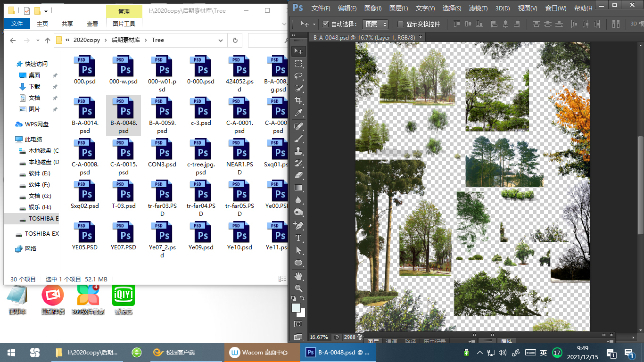The image size is (644, 362).
Task: Select 娱乐 (H:) drive in the sidebar
Action: (x=40, y=207)
